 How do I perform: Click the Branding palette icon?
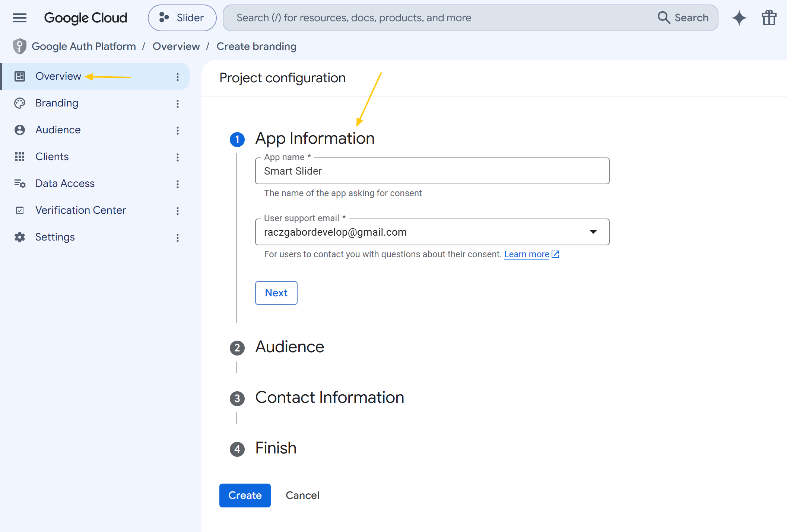(x=20, y=103)
